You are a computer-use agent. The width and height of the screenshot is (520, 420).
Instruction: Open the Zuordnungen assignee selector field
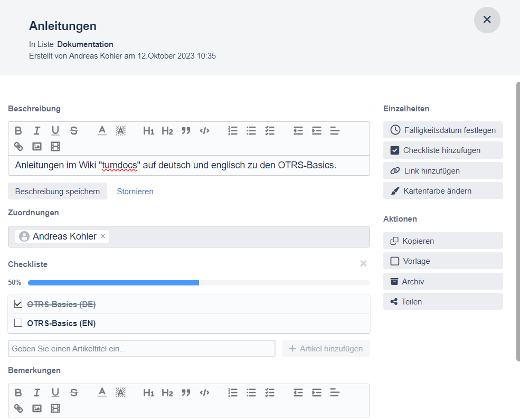click(x=238, y=236)
